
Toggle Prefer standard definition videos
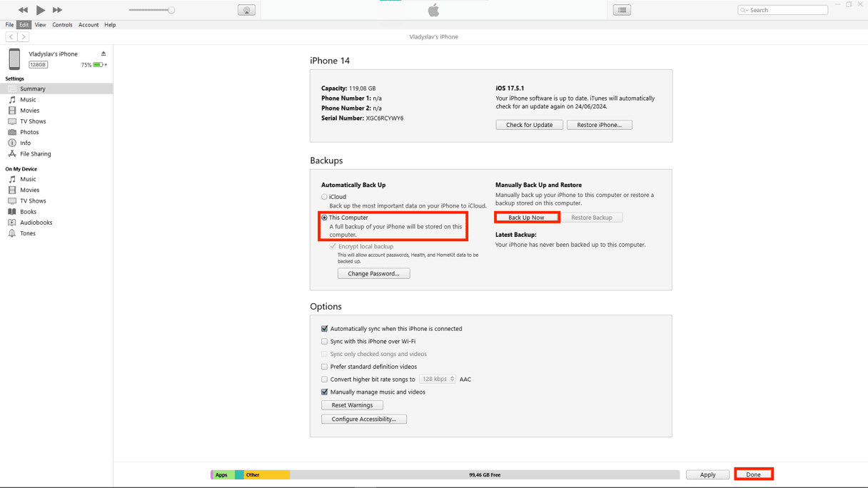pos(325,367)
